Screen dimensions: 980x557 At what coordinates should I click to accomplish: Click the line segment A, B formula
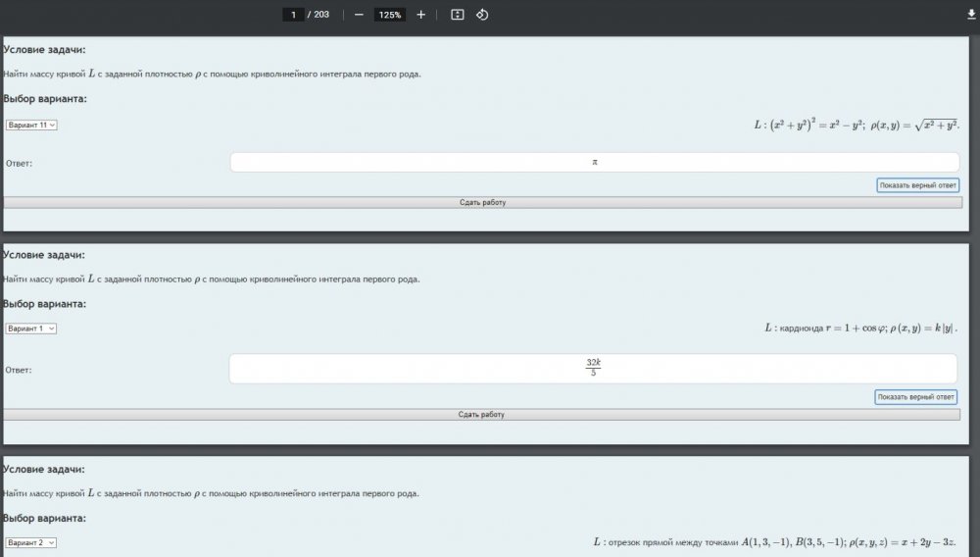[x=774, y=542]
